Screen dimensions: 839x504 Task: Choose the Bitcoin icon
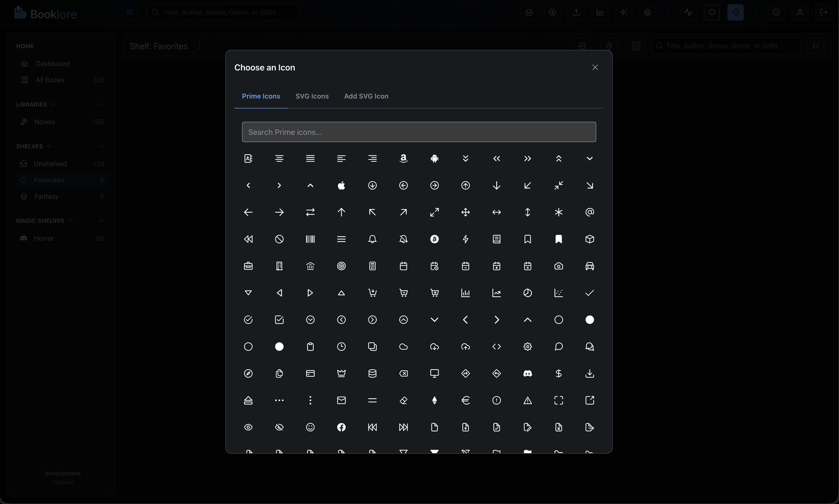(435, 239)
